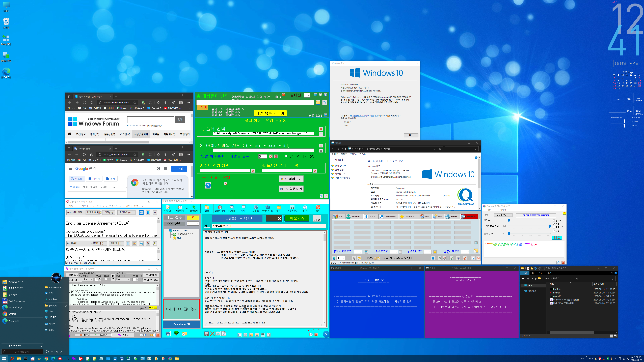Image resolution: width=644 pixels, height=362 pixels.
Task: Open Chrome icon on Windows taskbar
Action: [x=46, y=358]
